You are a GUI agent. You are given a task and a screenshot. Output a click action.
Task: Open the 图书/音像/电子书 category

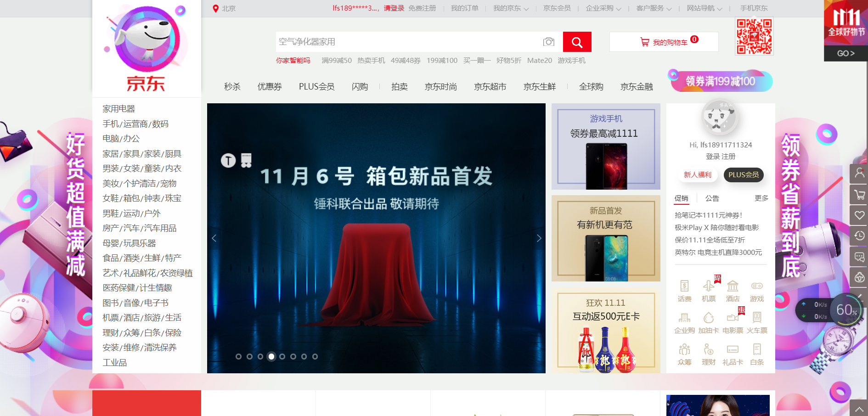coord(135,303)
